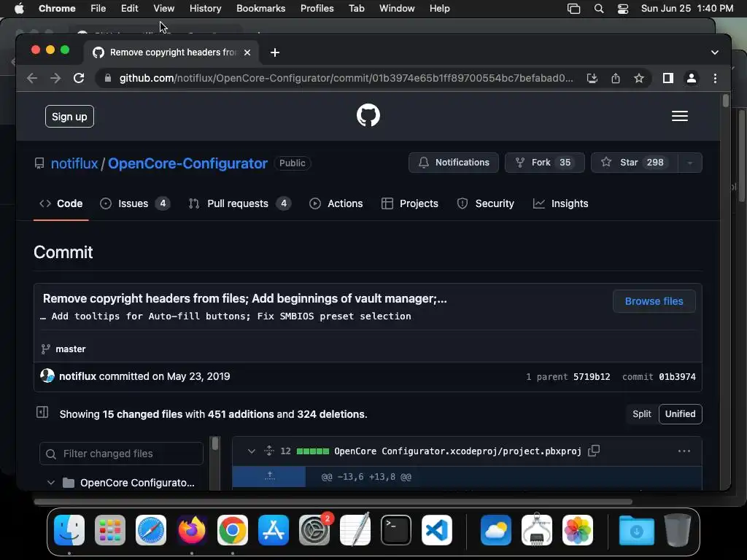Click the Browse files button
747x560 pixels.
(654, 301)
